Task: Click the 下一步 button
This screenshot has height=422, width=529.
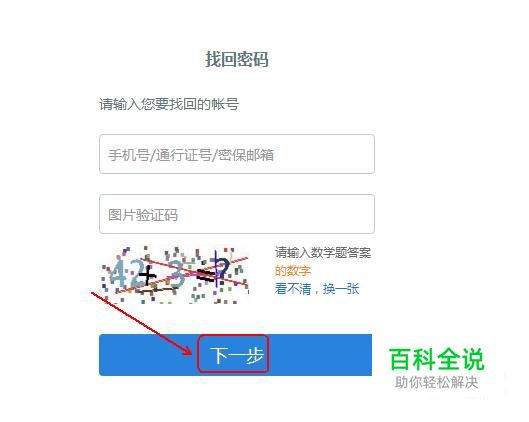Action: click(235, 355)
